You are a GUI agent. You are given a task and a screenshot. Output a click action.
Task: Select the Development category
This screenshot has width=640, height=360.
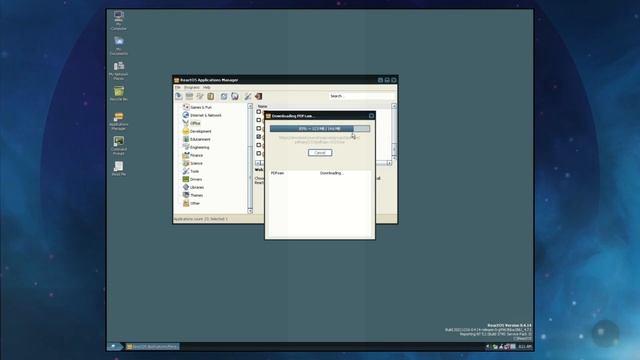(x=197, y=131)
